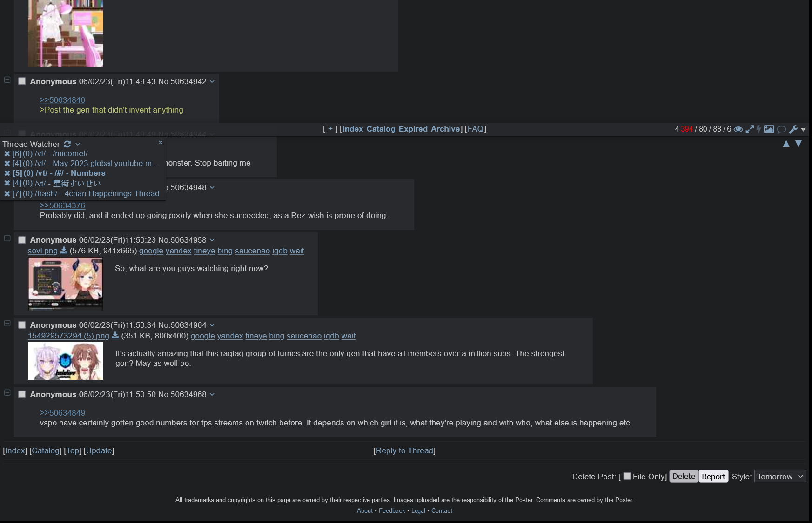Tick the checkbox on post No.50634958
Image resolution: width=812 pixels, height=523 pixels.
coord(22,240)
